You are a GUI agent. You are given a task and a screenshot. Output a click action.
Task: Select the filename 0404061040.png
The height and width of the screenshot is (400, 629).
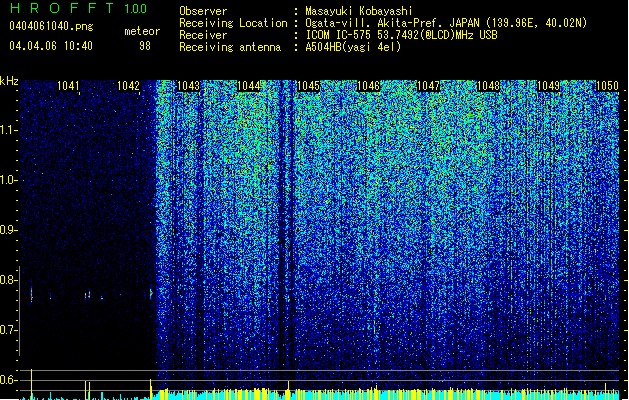pos(51,27)
